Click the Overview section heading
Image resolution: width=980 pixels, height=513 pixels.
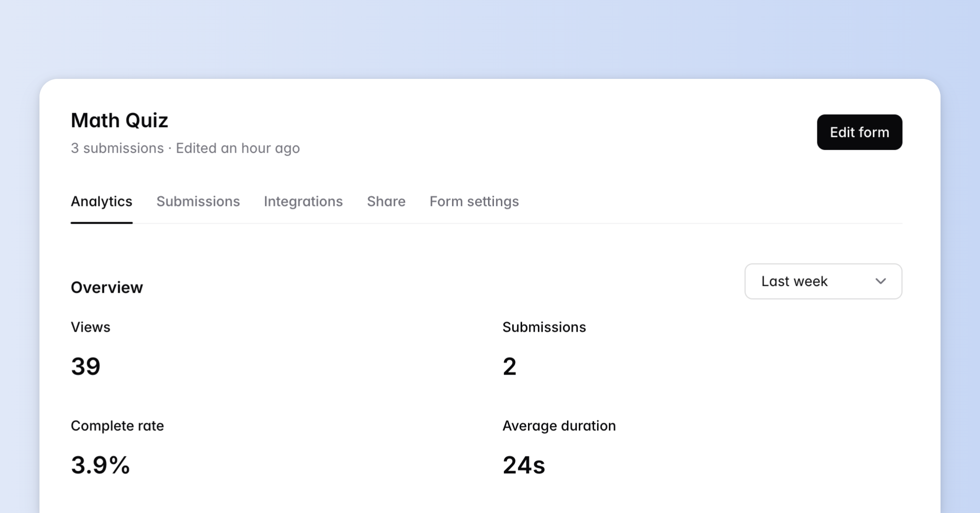(106, 287)
